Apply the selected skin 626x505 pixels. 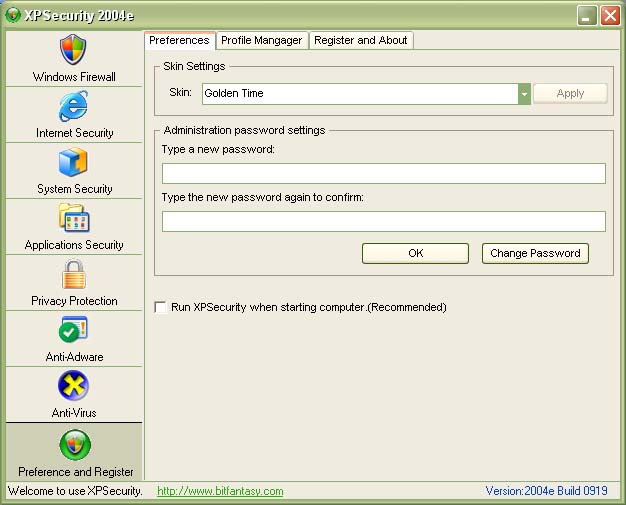[x=570, y=93]
